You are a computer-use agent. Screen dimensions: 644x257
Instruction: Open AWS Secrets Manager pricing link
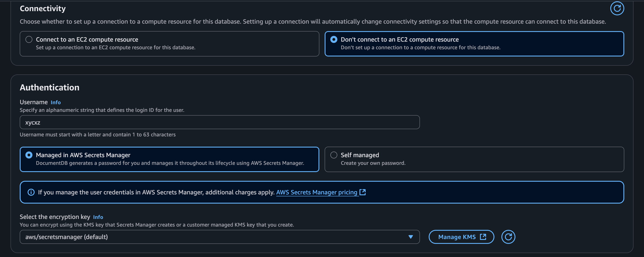(317, 192)
